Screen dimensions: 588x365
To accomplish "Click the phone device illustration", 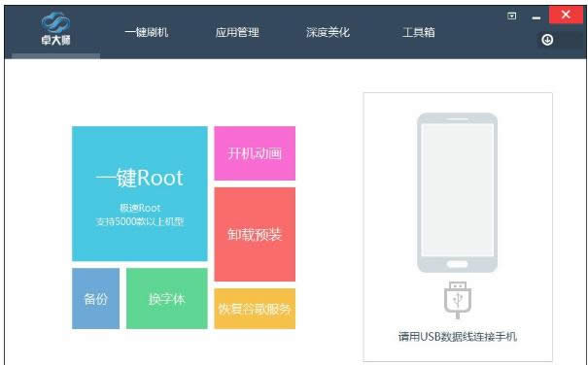I will (x=457, y=192).
